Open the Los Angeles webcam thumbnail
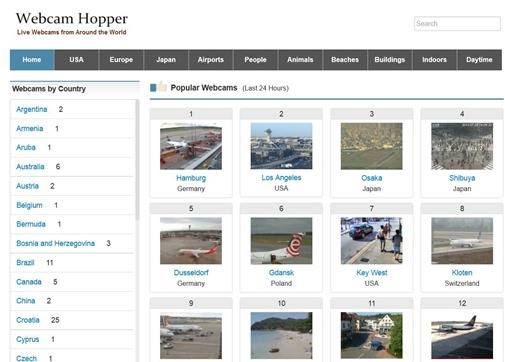505x362 pixels. click(x=281, y=146)
